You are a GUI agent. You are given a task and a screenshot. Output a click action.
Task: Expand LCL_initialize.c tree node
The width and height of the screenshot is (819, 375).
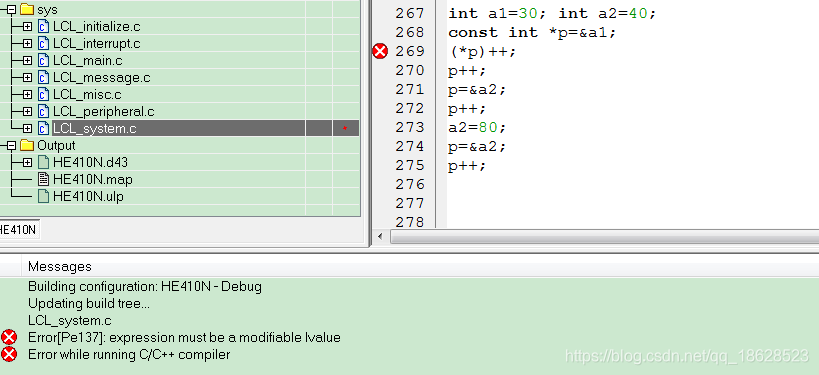28,27
